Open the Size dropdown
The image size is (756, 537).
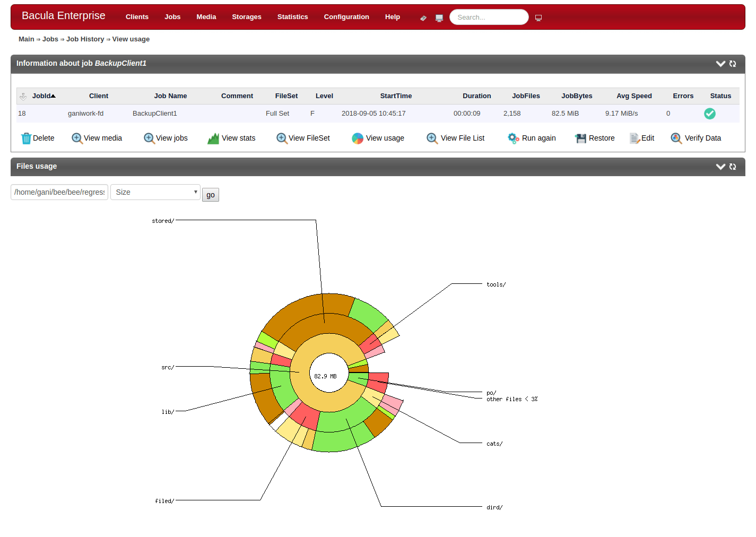click(x=155, y=192)
